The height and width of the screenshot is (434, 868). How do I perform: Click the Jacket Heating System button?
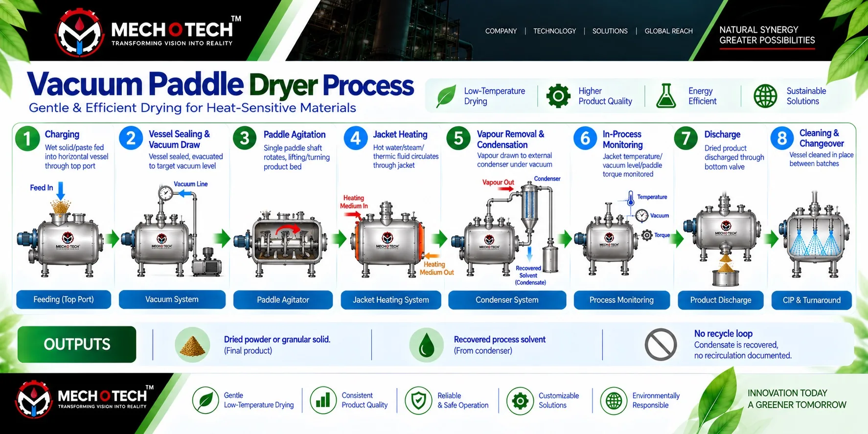tap(391, 300)
